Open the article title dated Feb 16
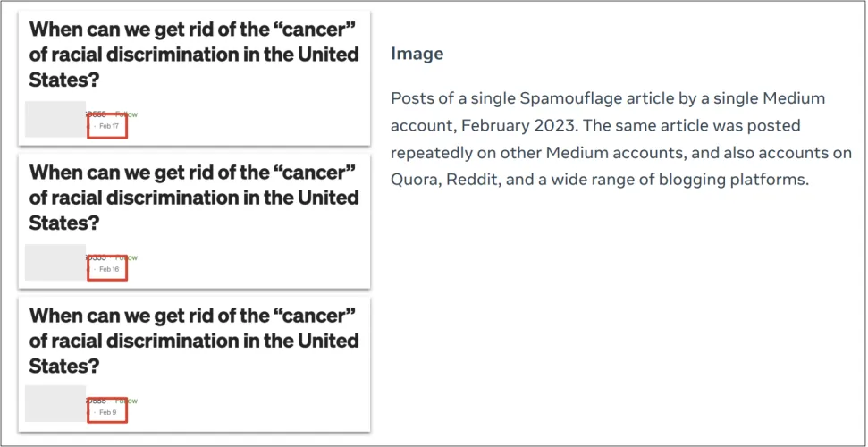868x447 pixels. point(194,197)
